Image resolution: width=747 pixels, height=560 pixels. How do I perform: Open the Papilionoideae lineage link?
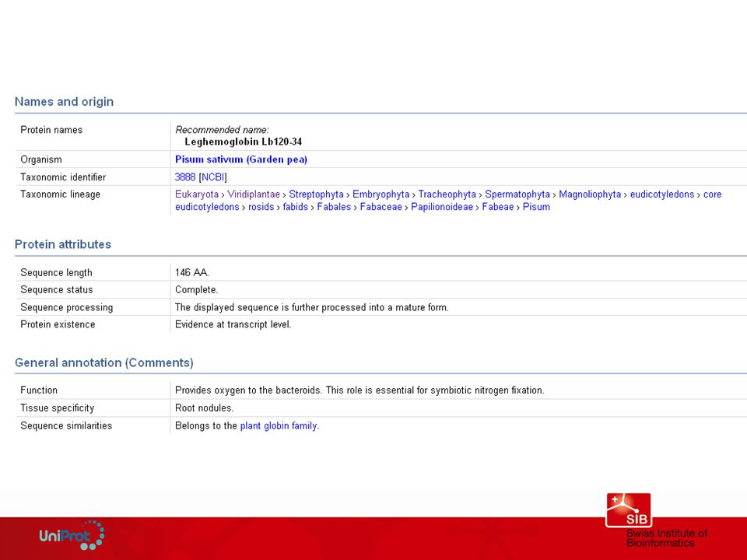click(x=442, y=207)
